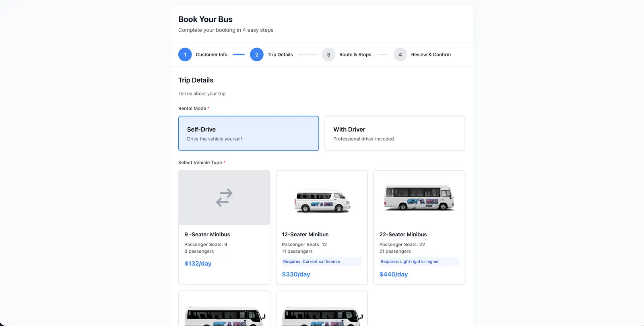This screenshot has height=326, width=644.
Task: Jump to the Route & Stops step label
Action: (x=355, y=55)
